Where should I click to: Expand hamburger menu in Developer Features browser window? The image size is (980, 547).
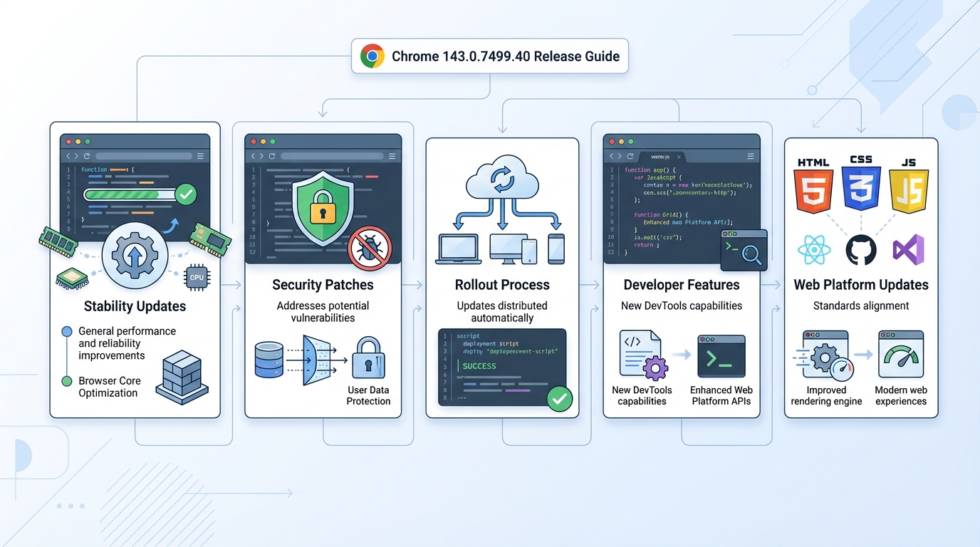(750, 156)
